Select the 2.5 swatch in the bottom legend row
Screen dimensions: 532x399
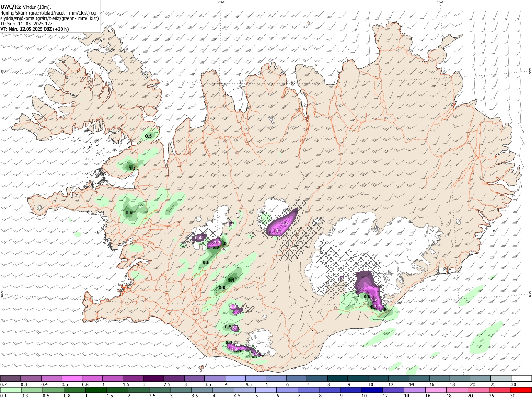click(159, 390)
